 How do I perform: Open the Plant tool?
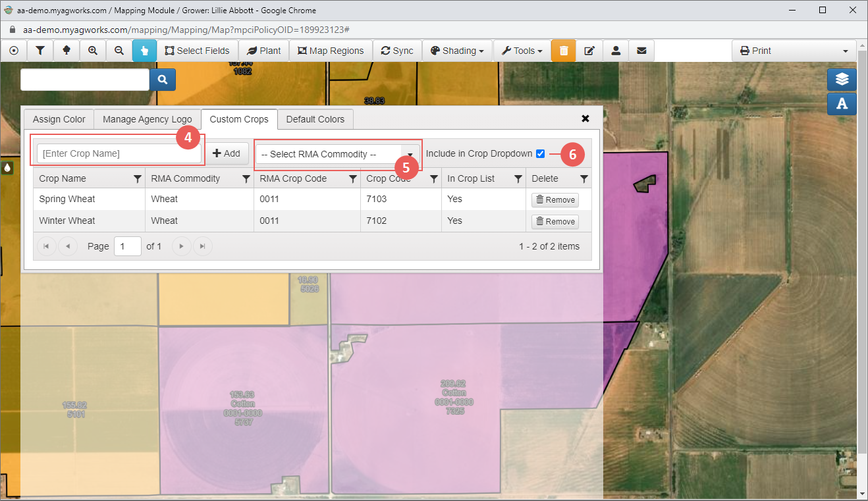(x=263, y=51)
